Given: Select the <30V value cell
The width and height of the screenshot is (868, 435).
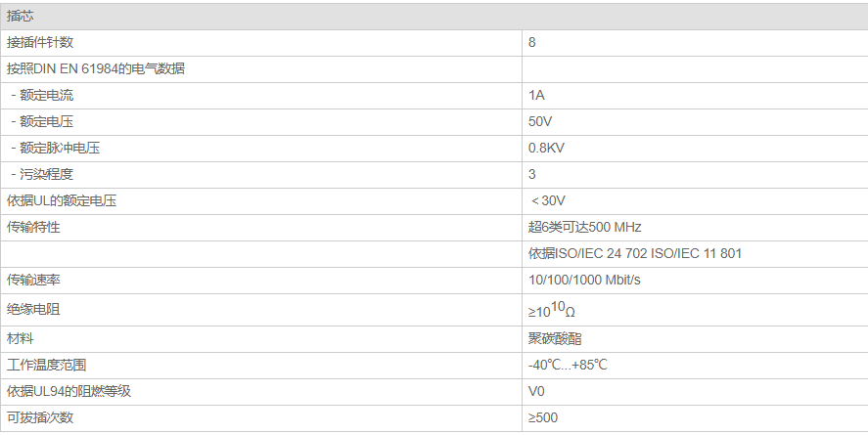Looking at the screenshot, I should pos(548,200).
